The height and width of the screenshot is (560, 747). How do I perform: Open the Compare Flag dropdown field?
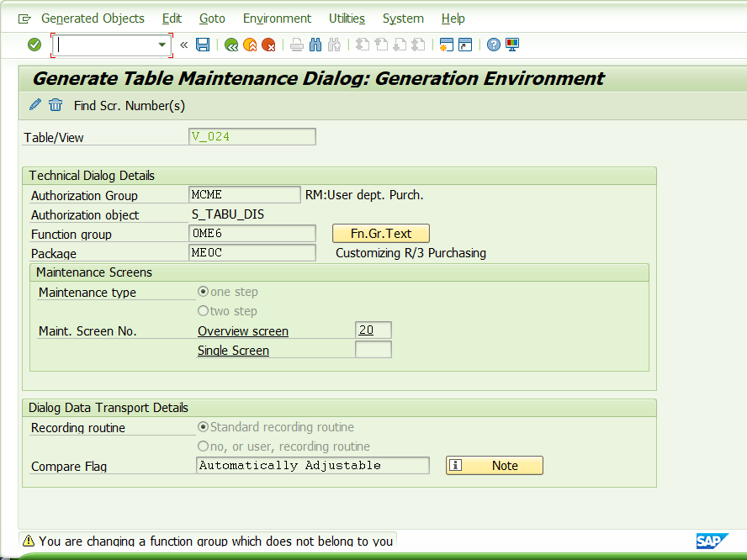313,465
